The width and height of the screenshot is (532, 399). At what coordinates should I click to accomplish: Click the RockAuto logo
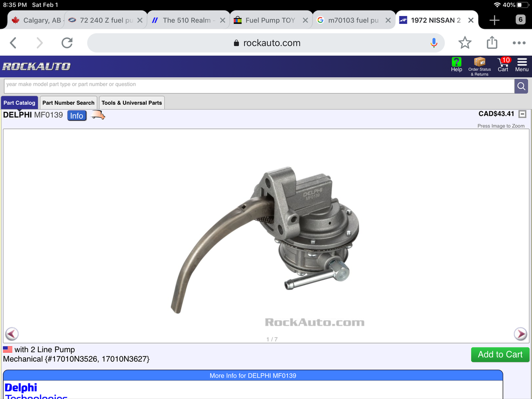point(36,66)
